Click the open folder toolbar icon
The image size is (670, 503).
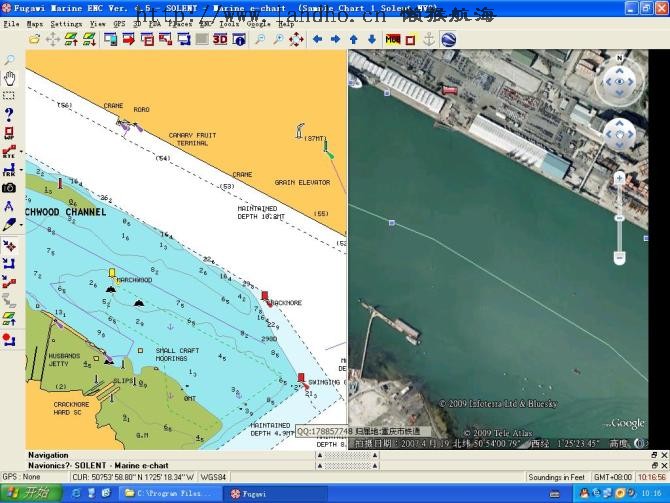pyautogui.click(x=34, y=40)
